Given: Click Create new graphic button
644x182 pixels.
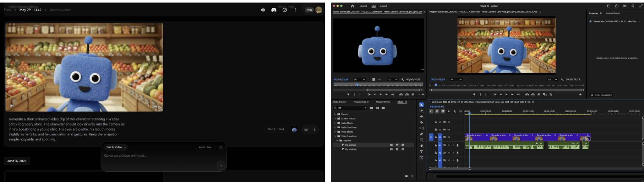Looking at the screenshot, I should [x=601, y=95].
